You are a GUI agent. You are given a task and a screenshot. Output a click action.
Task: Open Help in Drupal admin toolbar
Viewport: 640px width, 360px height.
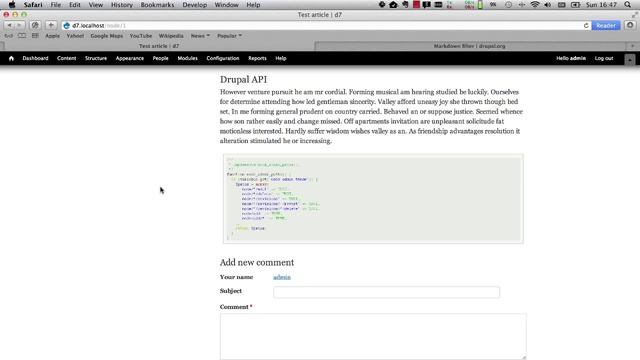point(281,58)
